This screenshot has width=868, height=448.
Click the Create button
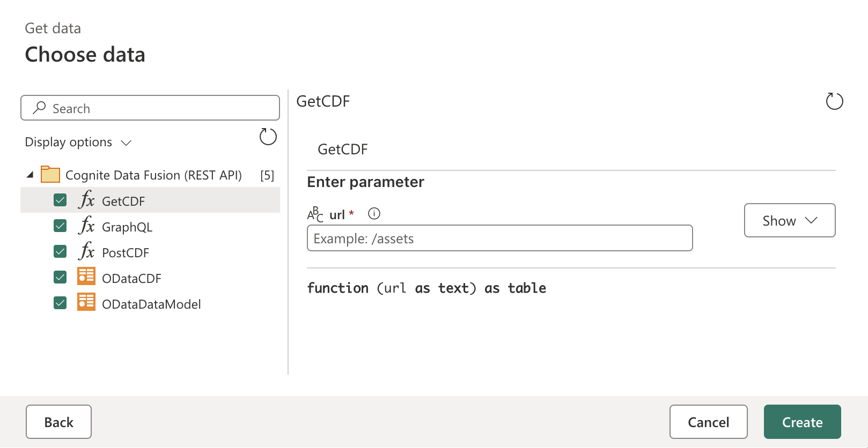[802, 422]
